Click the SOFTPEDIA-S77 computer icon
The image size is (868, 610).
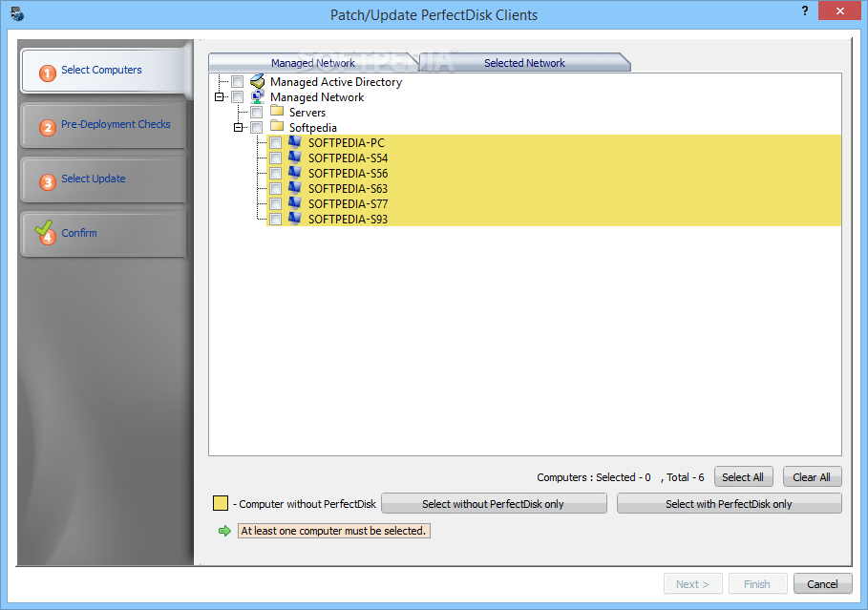point(295,203)
